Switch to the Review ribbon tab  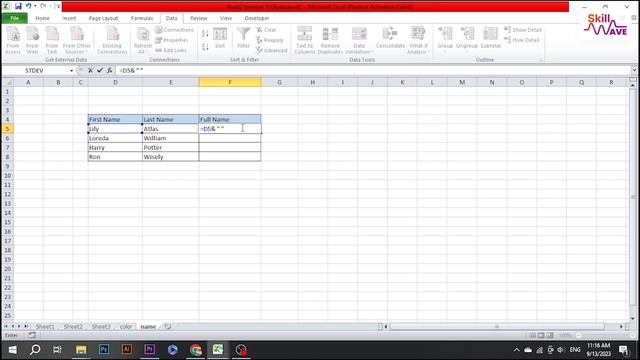pyautogui.click(x=199, y=18)
